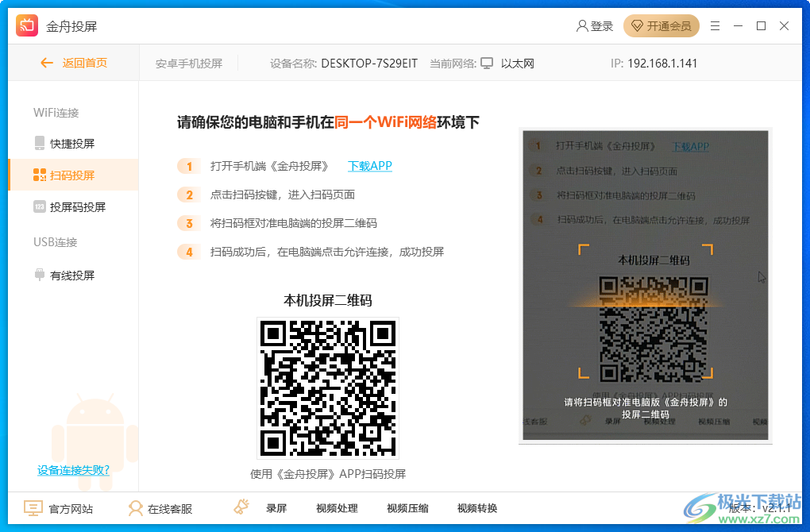Return home via 返回首页 button
Screen dimensions: 810x532
click(x=71, y=63)
